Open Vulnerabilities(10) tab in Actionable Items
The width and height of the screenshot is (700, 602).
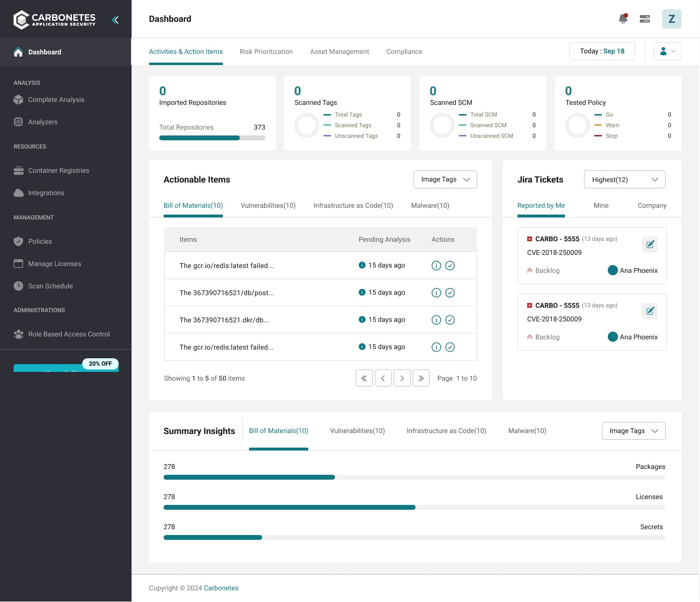click(x=268, y=206)
